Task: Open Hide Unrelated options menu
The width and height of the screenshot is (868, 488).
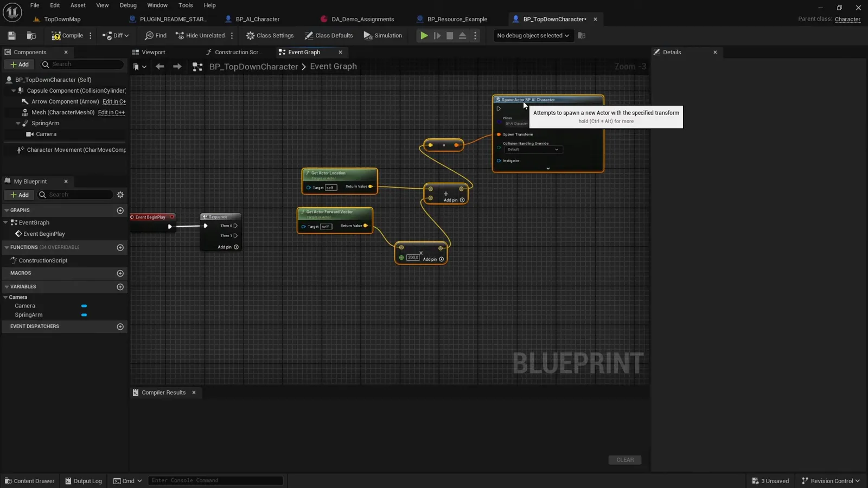Action: 232,36
